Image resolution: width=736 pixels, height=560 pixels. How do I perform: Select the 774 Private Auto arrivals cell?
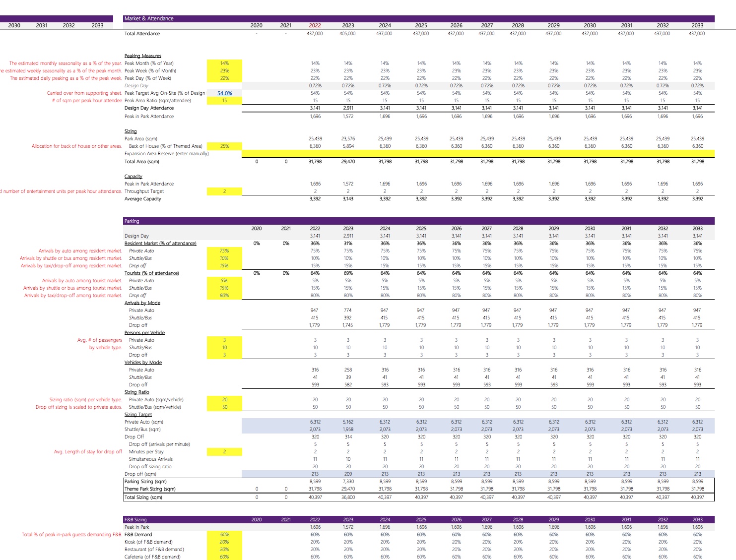click(348, 311)
